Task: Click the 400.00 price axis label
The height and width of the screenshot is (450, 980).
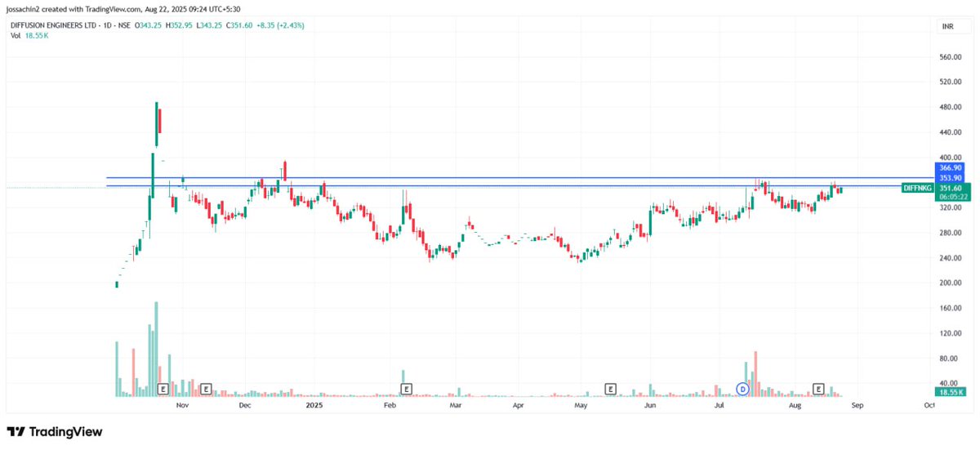Action: coord(950,158)
